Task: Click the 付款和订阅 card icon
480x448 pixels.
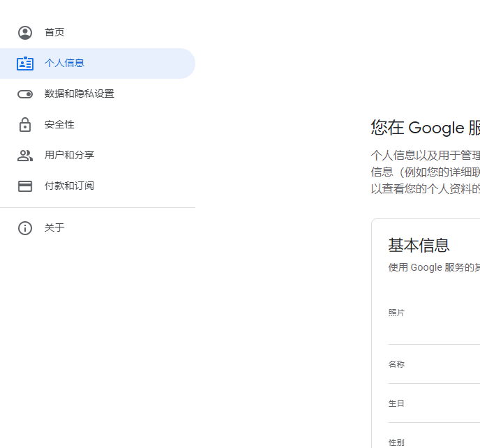Action: point(25,186)
